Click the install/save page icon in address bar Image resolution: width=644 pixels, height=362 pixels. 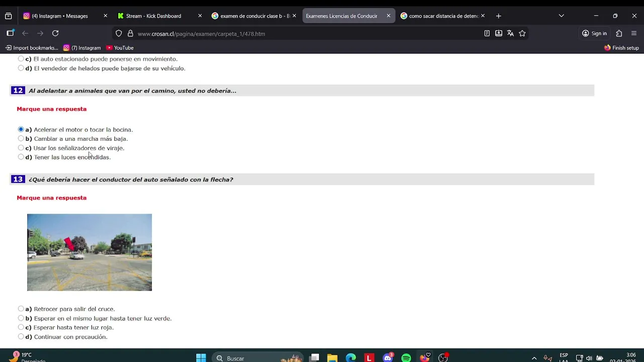(499, 33)
